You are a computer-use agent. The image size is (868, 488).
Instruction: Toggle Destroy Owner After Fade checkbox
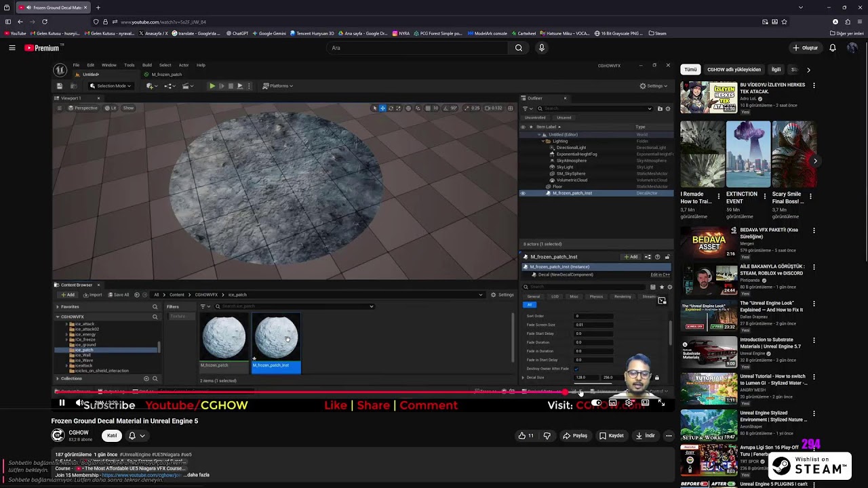click(577, 369)
